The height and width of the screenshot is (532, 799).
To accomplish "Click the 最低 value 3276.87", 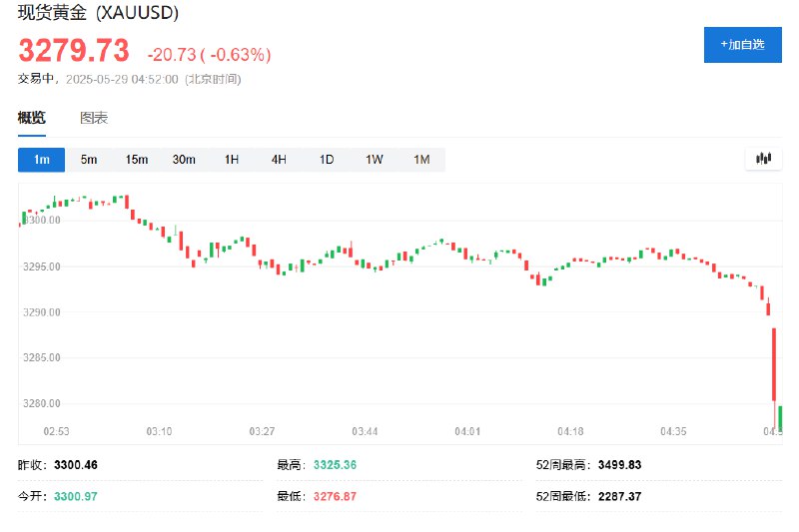I will pos(335,496).
